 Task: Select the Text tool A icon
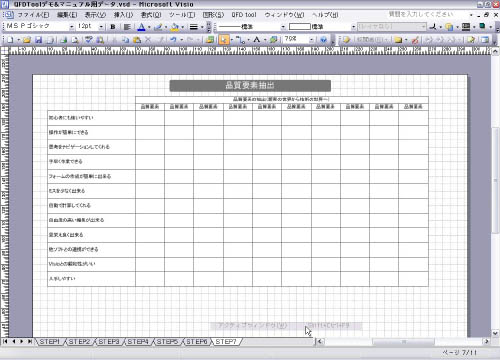pos(256,40)
